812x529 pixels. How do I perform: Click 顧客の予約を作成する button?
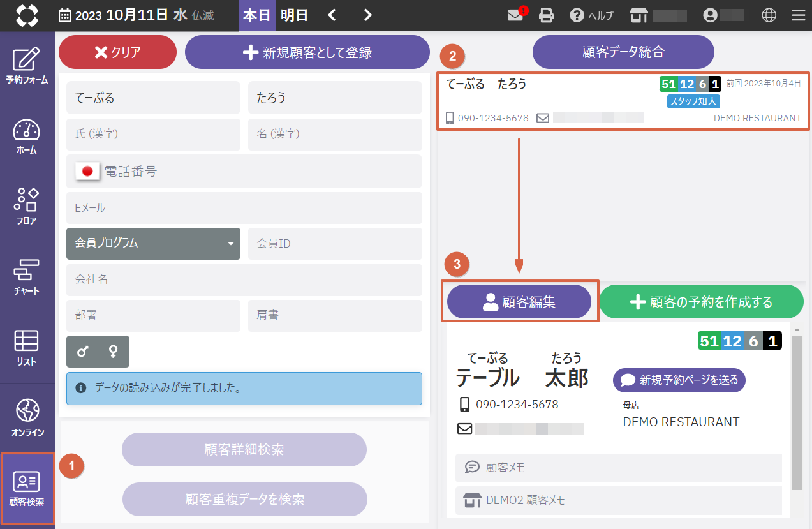tap(701, 302)
